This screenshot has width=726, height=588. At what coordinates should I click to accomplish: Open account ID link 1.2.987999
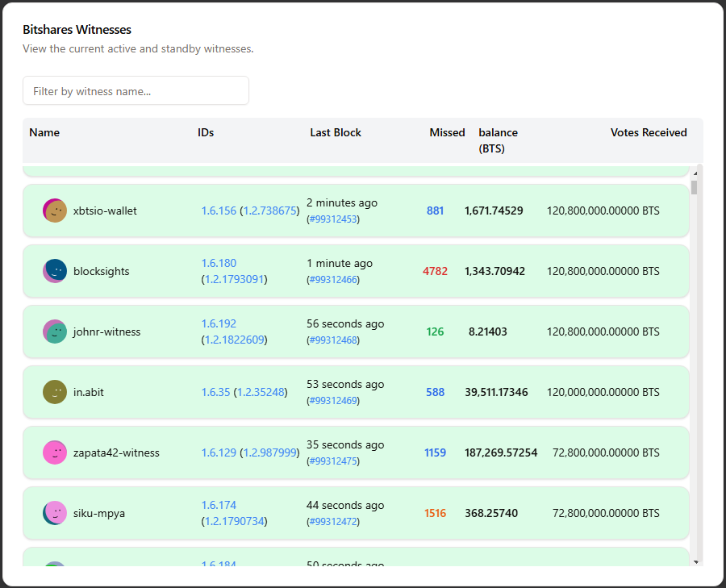(269, 452)
